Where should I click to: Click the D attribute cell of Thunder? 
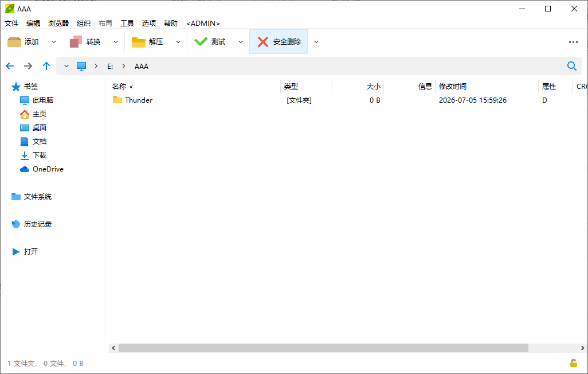click(544, 100)
